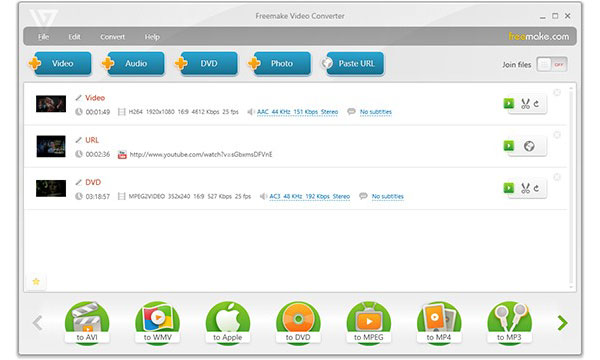Screen dimensions: 600x360
Task: Choose the to WMV output icon
Action: pyautogui.click(x=157, y=323)
